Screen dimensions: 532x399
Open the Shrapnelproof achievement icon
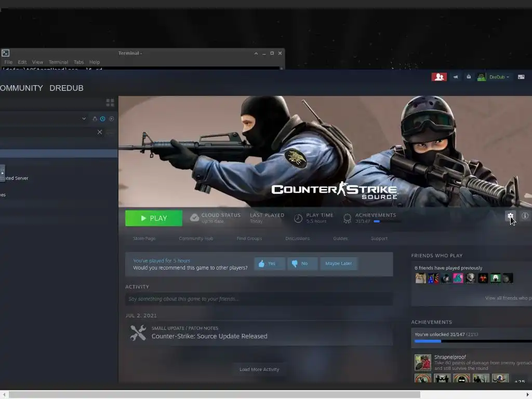[423, 362]
